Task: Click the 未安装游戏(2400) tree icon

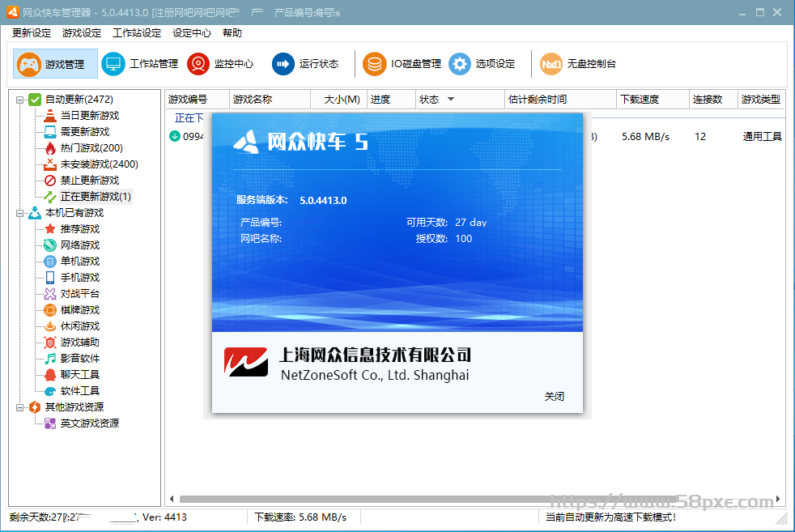Action: click(49, 164)
